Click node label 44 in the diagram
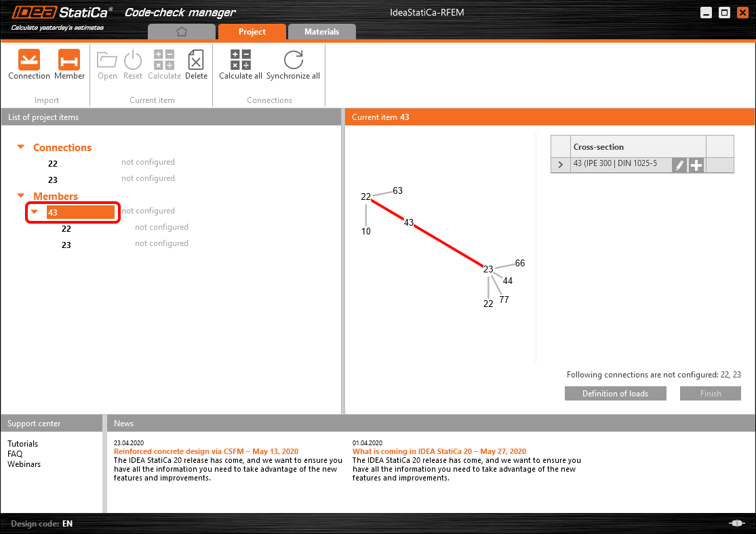756x534 pixels. (x=508, y=281)
